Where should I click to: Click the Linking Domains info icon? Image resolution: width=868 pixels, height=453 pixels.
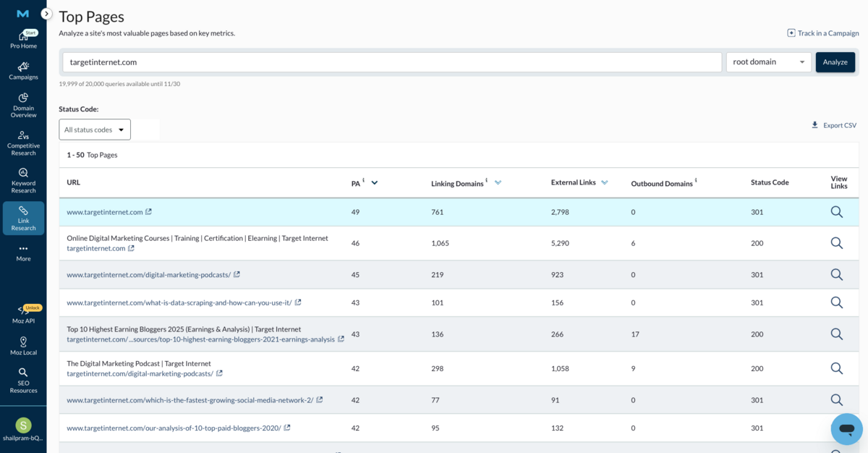point(487,181)
